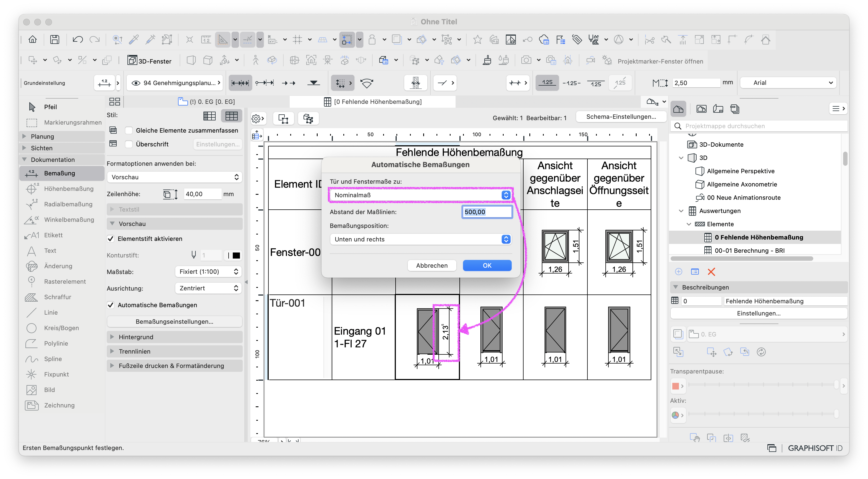Select the Fixpunkt tool

coord(62,374)
